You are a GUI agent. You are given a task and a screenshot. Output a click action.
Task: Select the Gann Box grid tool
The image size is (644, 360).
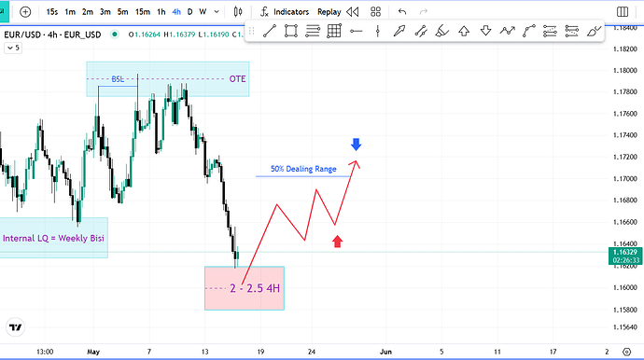point(334,31)
